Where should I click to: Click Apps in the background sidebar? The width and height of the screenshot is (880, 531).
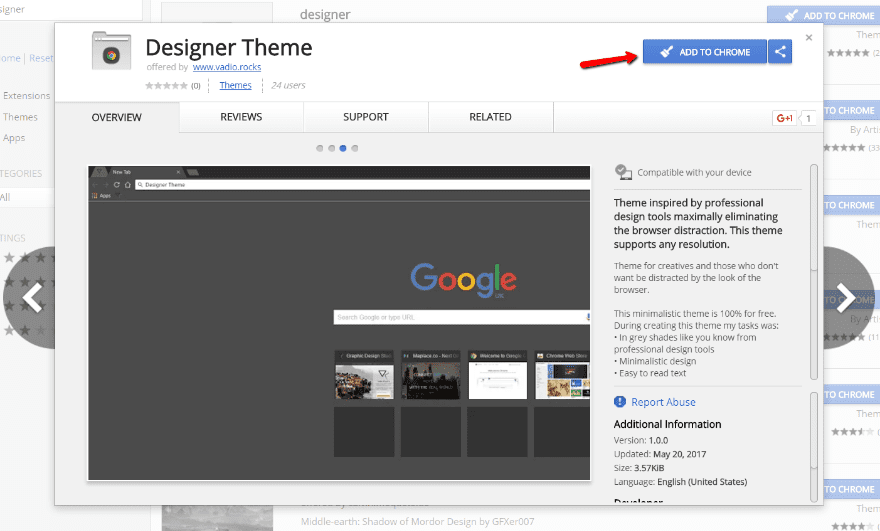click(14, 138)
